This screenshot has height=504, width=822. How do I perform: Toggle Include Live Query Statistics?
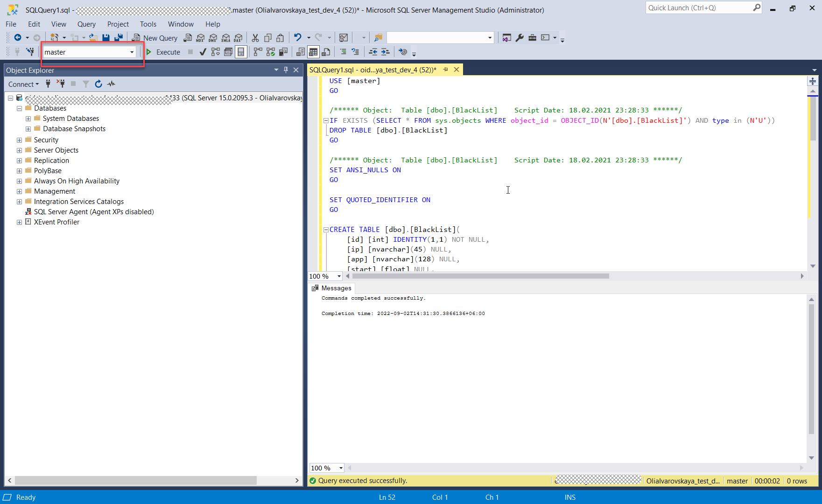point(271,52)
